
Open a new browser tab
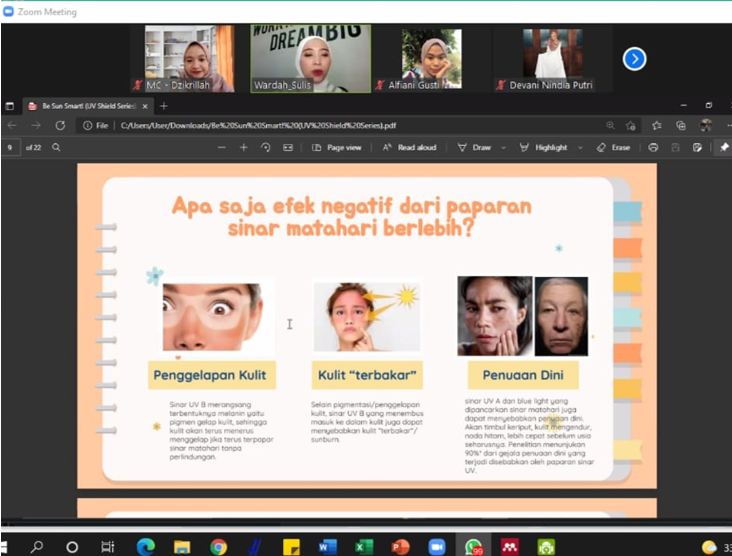(x=163, y=106)
